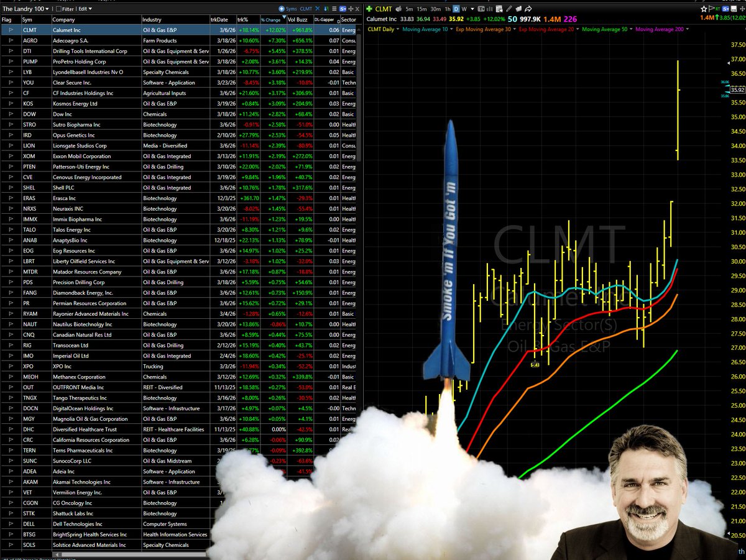The image size is (746, 560).
Task: Open the chart notes icon
Action: (499, 9)
